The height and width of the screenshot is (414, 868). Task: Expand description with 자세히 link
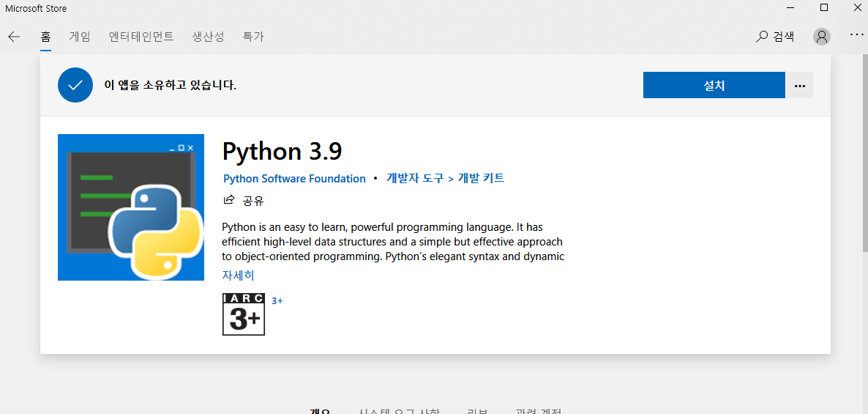pyautogui.click(x=238, y=275)
